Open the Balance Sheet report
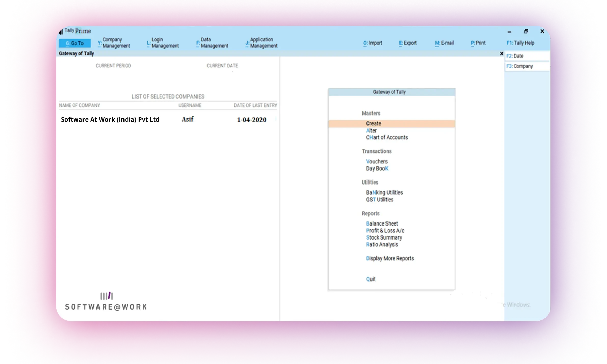 [382, 224]
